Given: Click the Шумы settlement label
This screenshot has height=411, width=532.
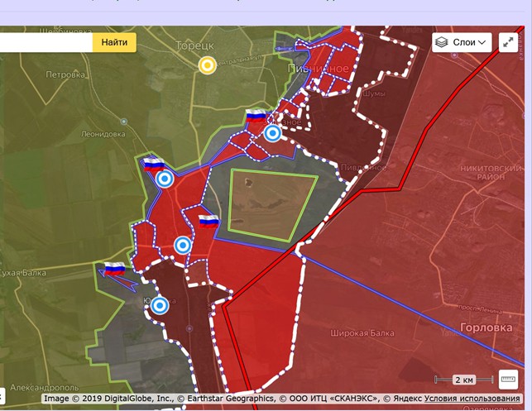Looking at the screenshot, I should 374,93.
